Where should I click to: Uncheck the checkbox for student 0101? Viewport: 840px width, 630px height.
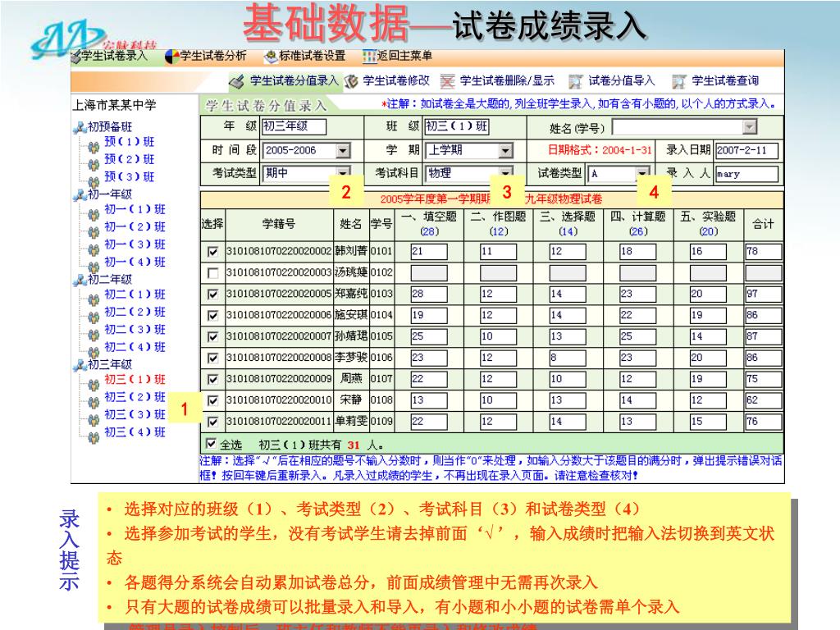(x=212, y=251)
